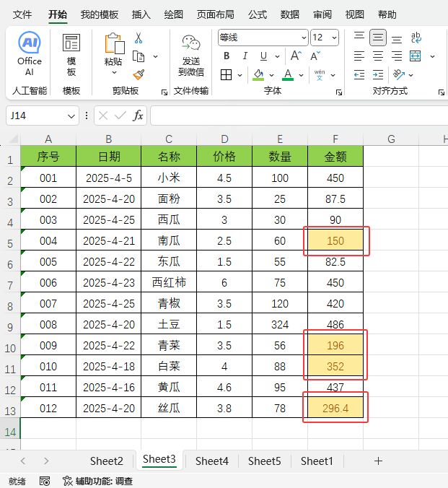
Task: Open the 我的模板 tab
Action: (x=100, y=14)
